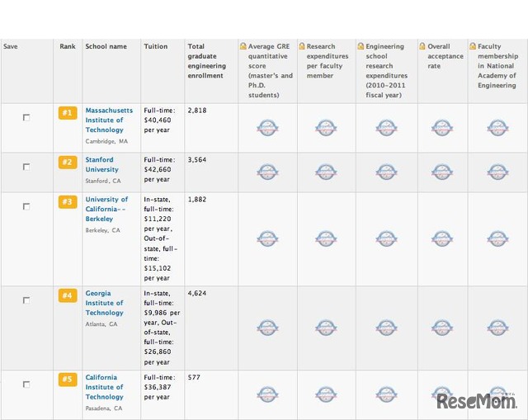
Task: Click Georgia Tech's locked school research expenditures badge
Action: tap(387, 328)
